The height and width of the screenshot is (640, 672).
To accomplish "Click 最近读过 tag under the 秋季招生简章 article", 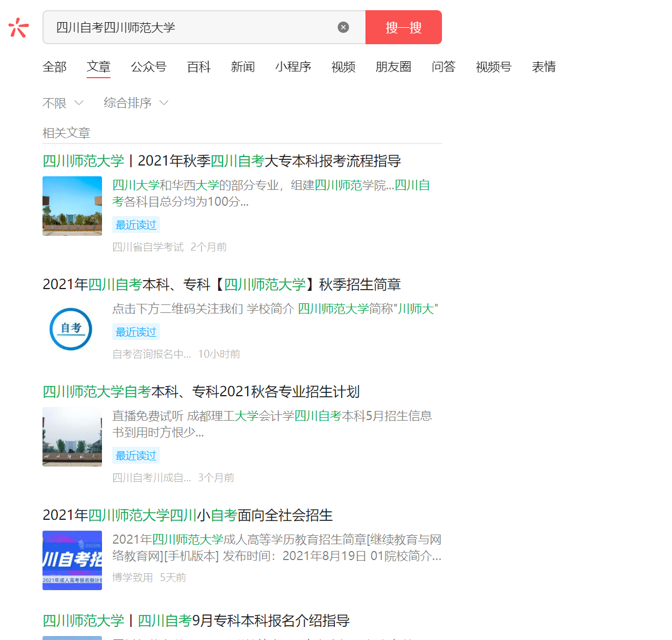I will [x=136, y=332].
